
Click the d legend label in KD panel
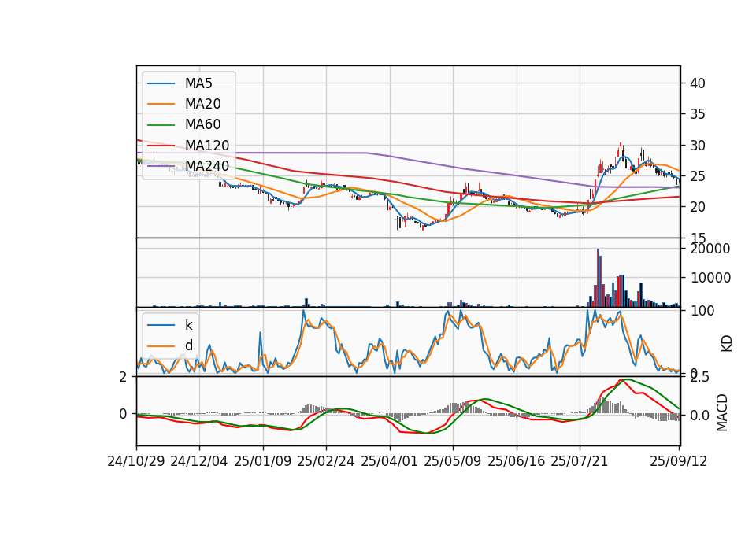point(188,345)
